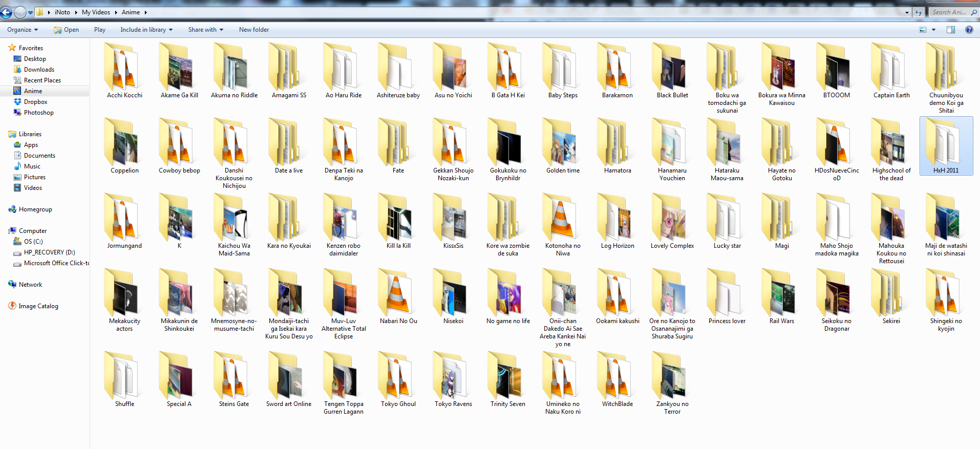Select Dropbox in the sidebar
Screen dimensions: 980x449
click(35, 102)
